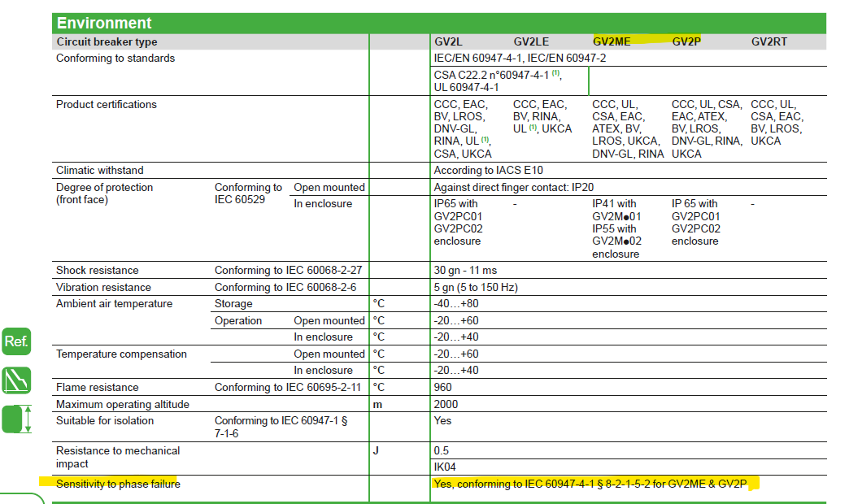Click the 2000 altitude value

coord(446,404)
